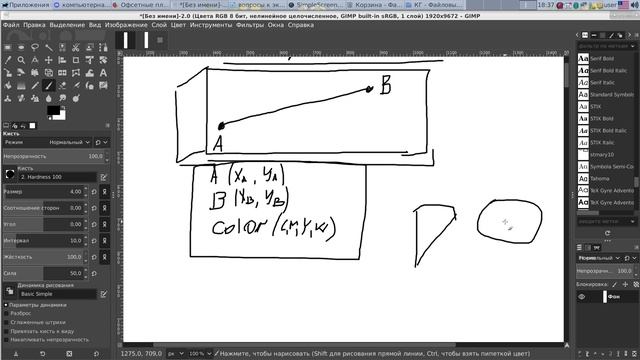Select the Crop tool

pyautogui.click(x=76, y=60)
